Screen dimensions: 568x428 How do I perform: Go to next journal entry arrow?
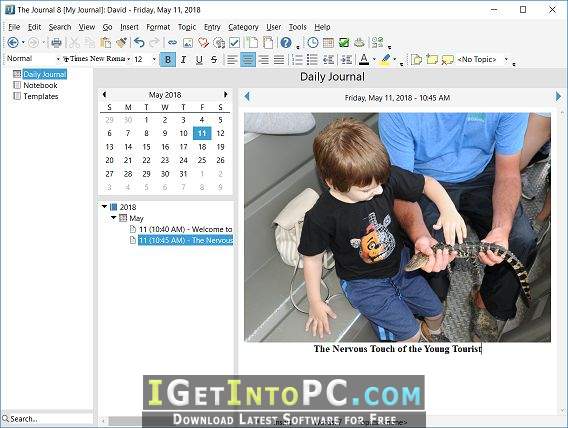click(558, 96)
